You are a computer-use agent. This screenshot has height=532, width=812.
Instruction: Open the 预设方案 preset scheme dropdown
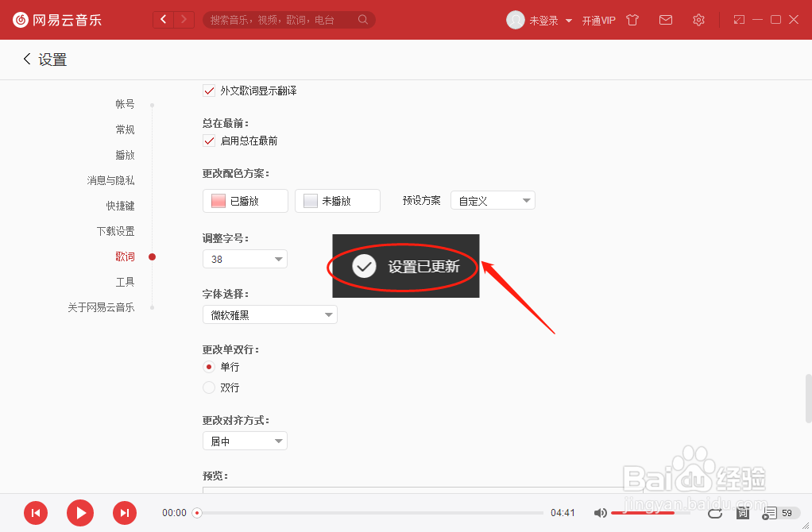click(x=493, y=200)
